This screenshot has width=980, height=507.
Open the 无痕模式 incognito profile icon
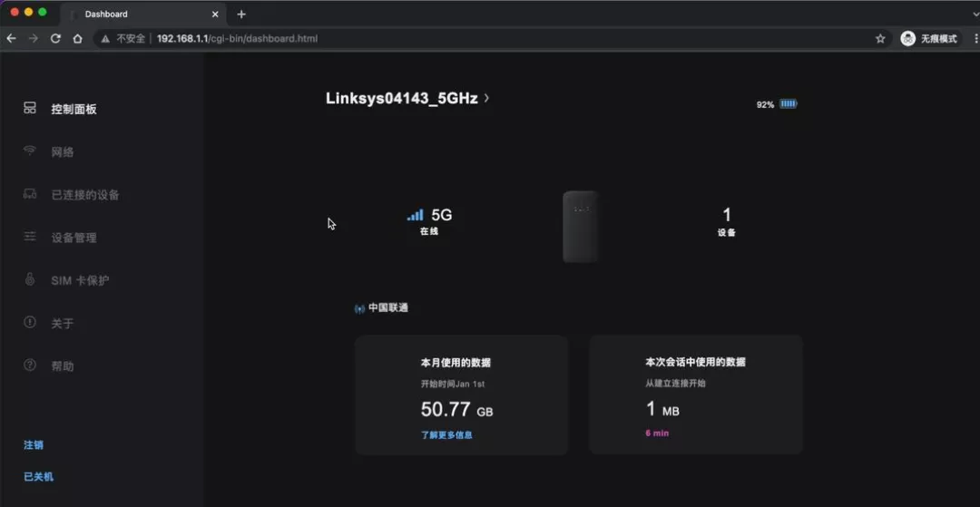(907, 39)
